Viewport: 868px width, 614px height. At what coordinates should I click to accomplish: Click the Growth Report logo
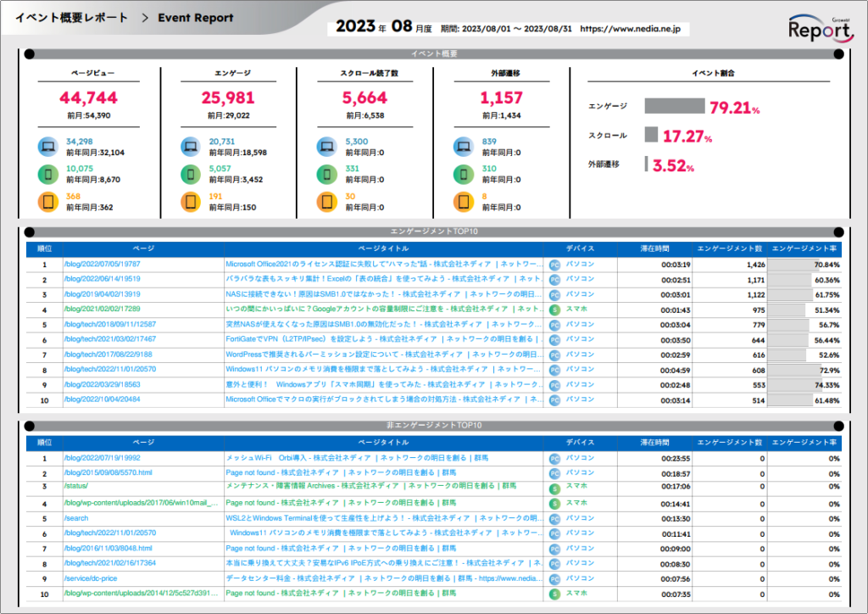click(818, 28)
